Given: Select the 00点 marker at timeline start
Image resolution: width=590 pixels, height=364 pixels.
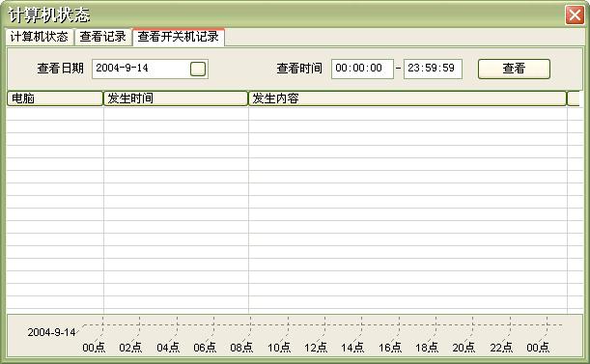Looking at the screenshot, I should pos(94,347).
